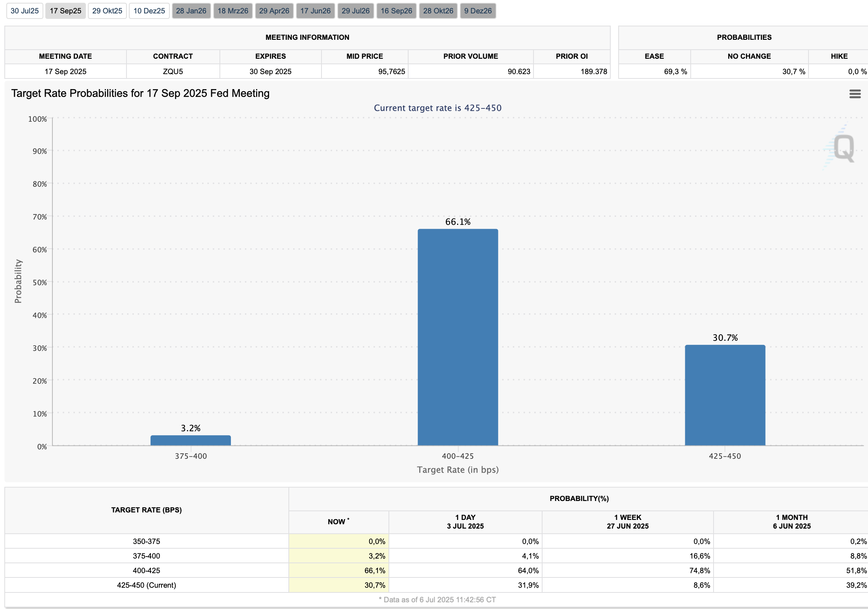Open the chart hamburger menu icon

click(855, 94)
